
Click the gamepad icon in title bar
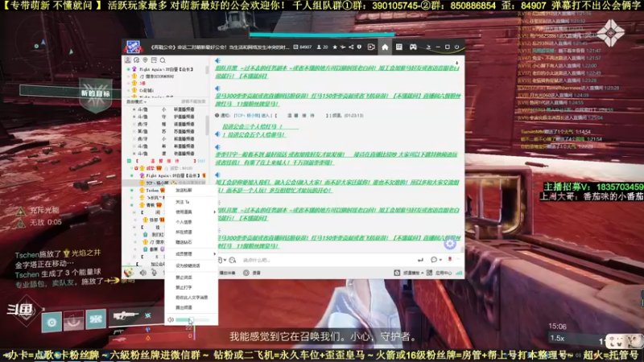(x=413, y=47)
